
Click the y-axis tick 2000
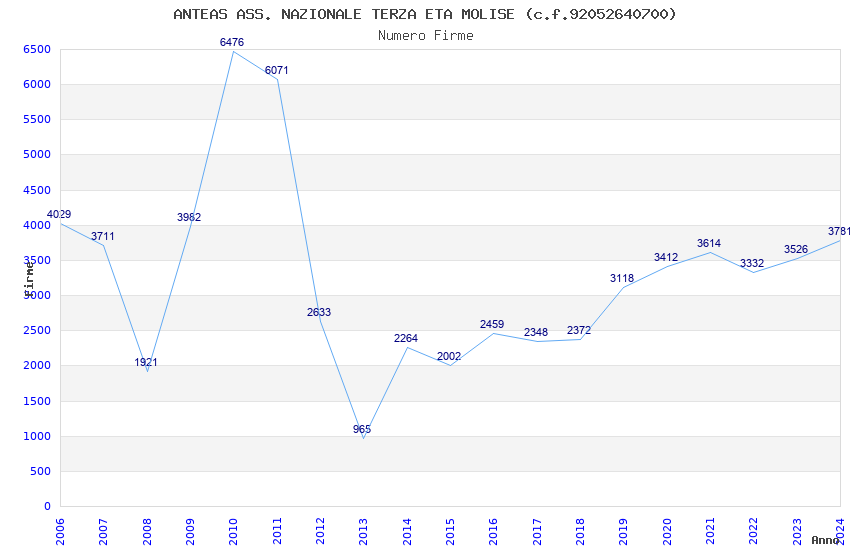point(37,366)
